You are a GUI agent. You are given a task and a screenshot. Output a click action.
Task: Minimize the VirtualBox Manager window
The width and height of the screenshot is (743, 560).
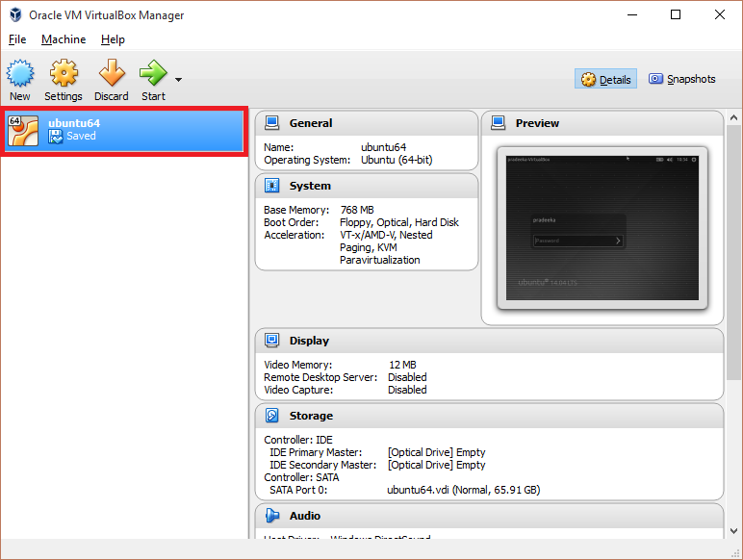[x=632, y=14]
